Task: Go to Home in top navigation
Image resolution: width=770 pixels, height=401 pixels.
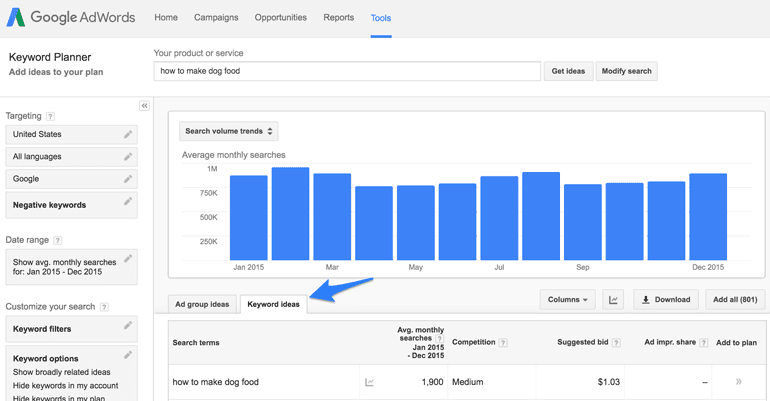Action: pos(166,18)
